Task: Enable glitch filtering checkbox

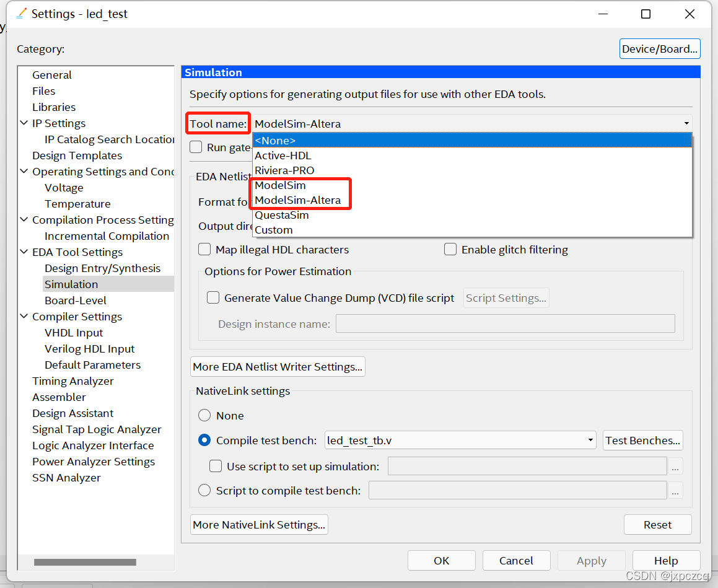Action: tap(450, 249)
